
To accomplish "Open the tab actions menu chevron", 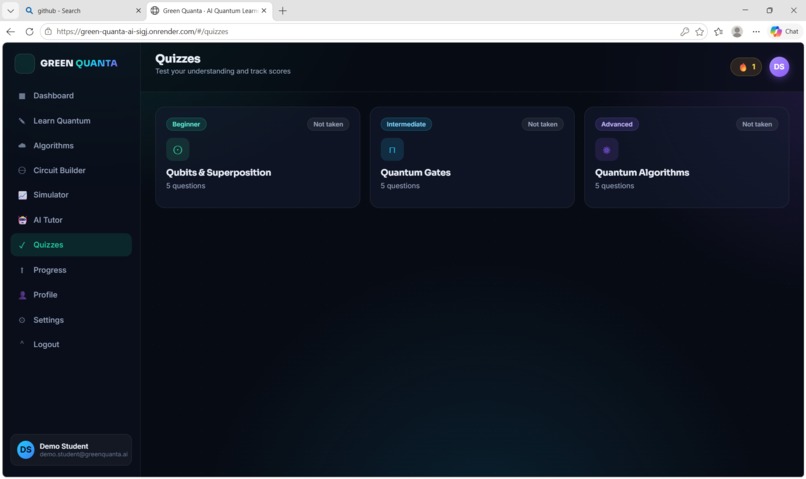I will [x=10, y=10].
